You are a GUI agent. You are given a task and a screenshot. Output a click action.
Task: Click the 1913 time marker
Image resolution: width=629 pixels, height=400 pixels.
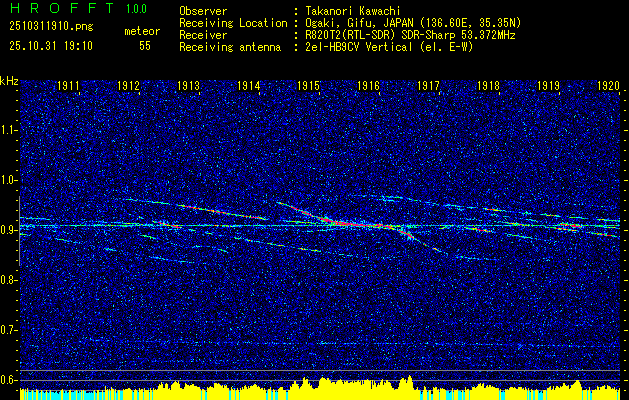pos(188,85)
